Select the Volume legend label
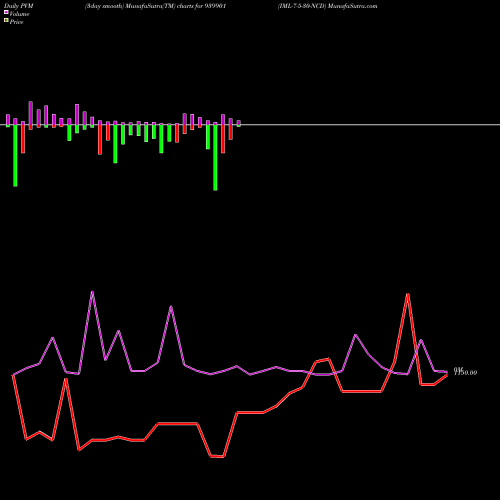 (19, 14)
